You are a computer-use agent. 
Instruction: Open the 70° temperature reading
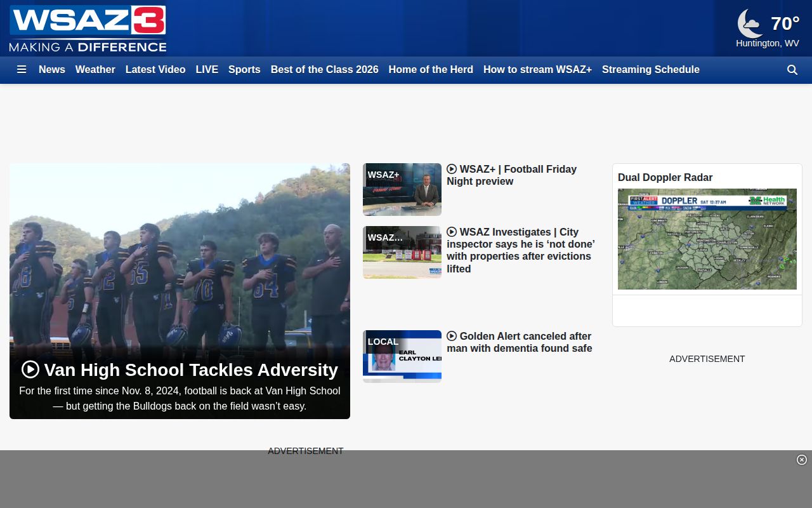click(785, 23)
